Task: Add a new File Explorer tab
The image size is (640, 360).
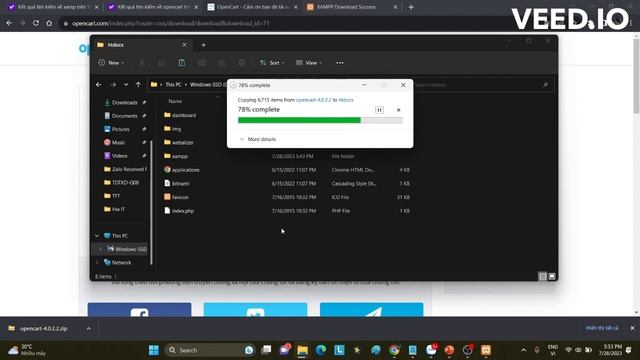Action: point(203,45)
